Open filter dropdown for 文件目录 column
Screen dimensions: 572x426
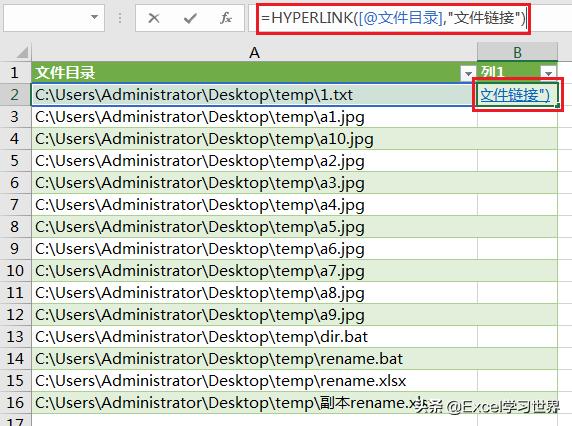pos(468,73)
